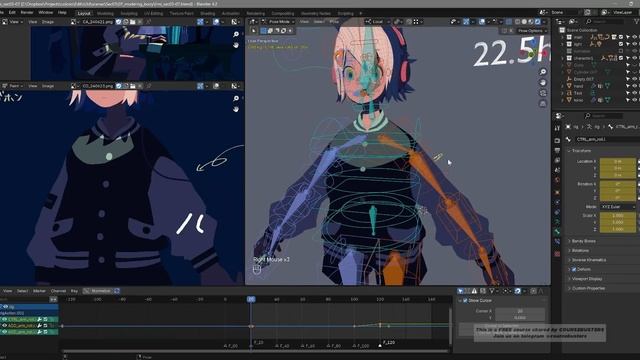Click zoom magnifier in lower image editor
This screenshot has height=360, width=640.
[236, 98]
